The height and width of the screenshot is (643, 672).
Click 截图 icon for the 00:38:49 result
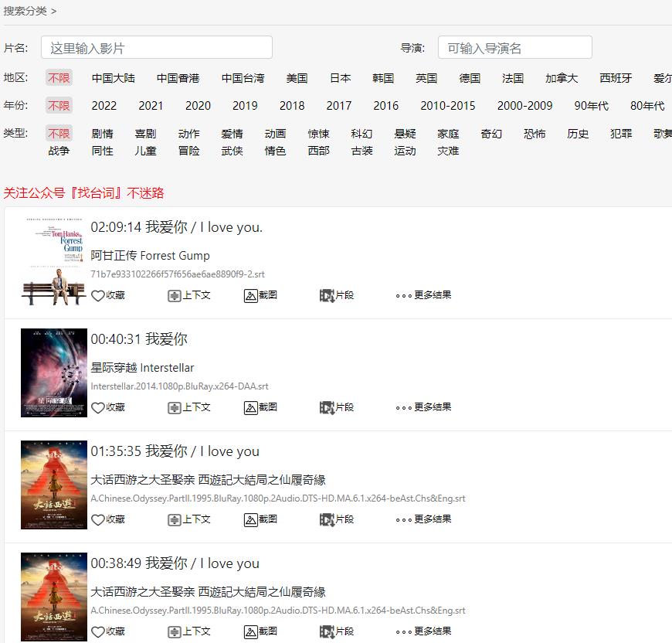click(250, 631)
